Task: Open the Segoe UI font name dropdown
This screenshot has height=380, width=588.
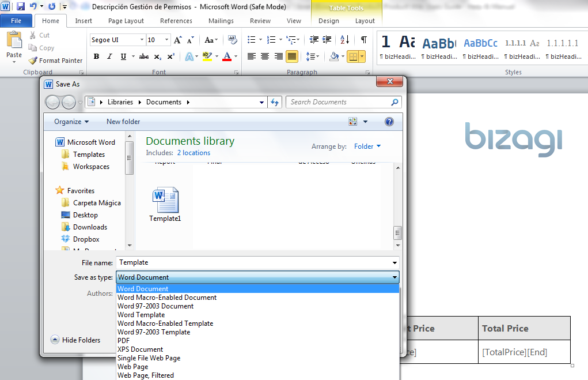Action: coord(142,40)
